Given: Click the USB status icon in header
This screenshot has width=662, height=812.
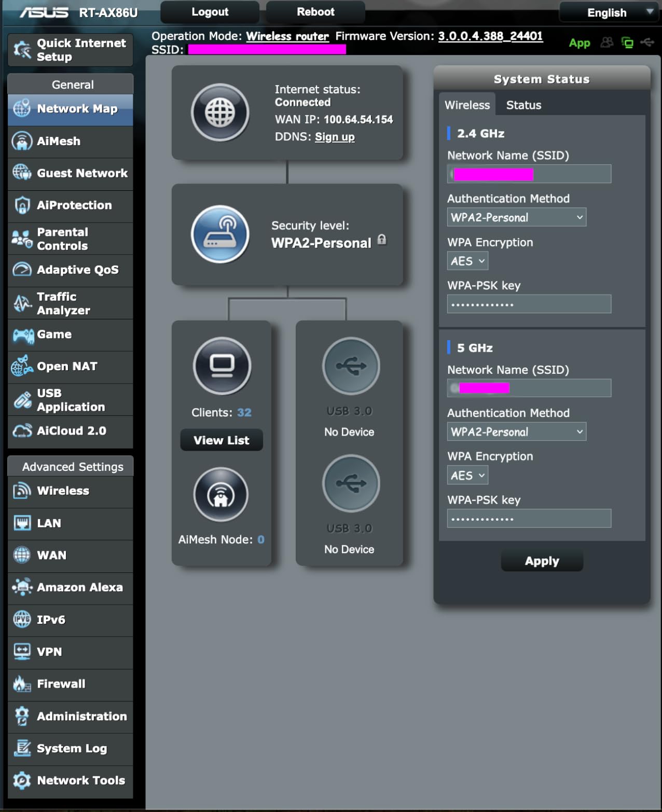Looking at the screenshot, I should click(647, 42).
